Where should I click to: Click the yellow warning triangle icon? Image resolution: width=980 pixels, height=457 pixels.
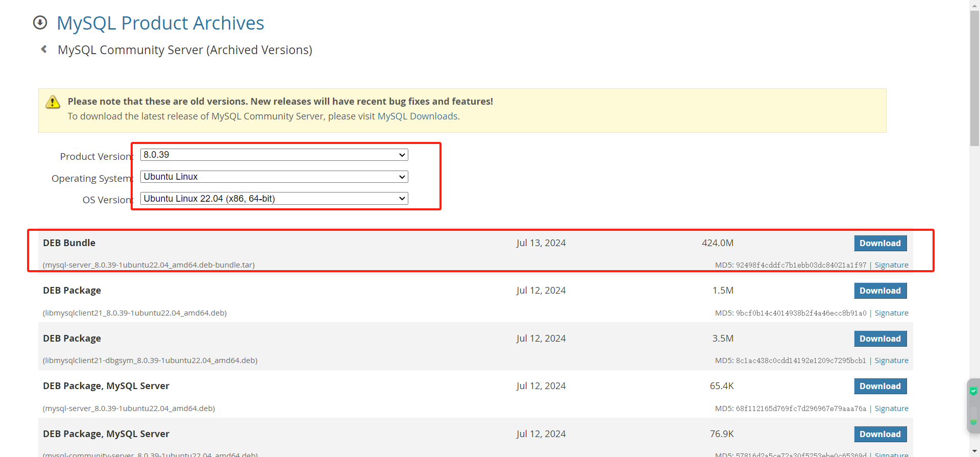pos(53,102)
